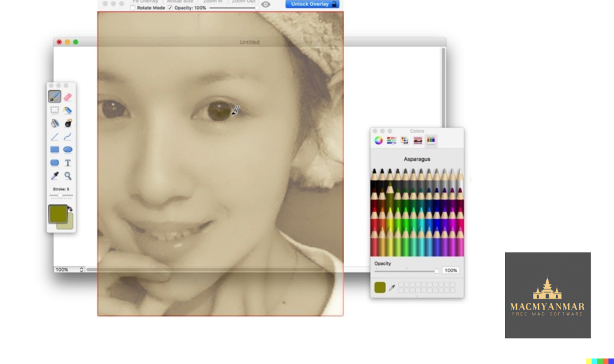
Task: Select the pink Eraser tool
Action: [x=68, y=97]
